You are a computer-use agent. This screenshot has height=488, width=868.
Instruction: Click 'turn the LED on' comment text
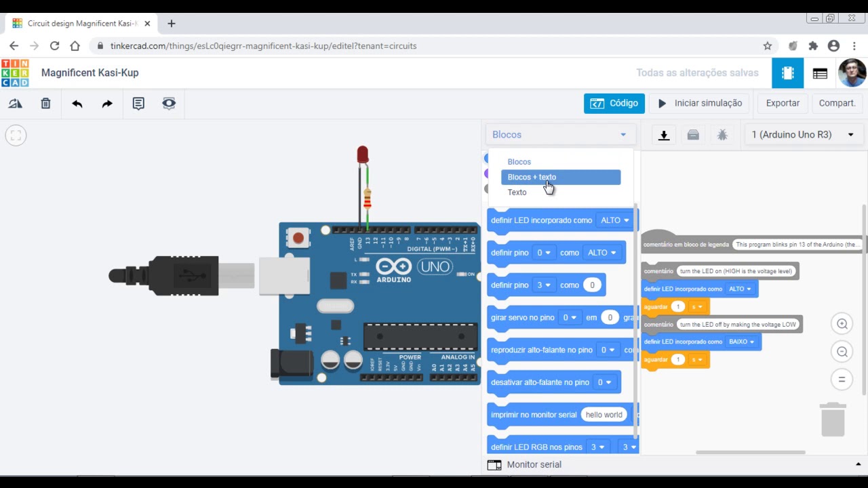coord(736,271)
